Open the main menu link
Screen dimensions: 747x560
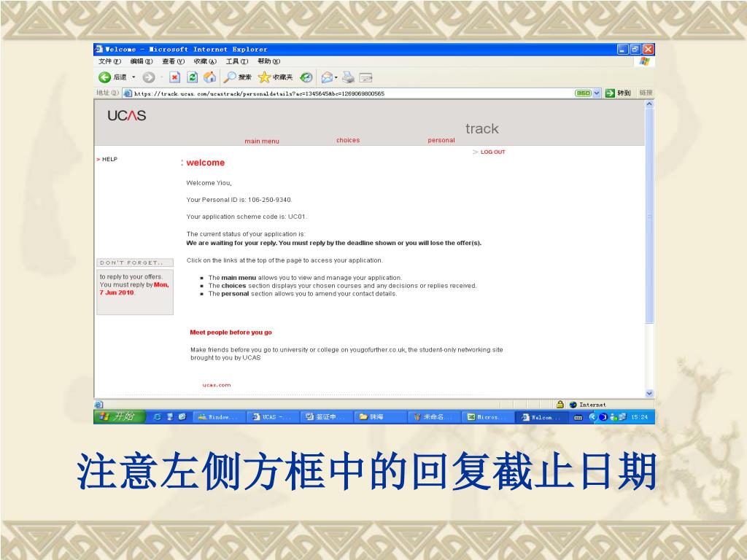(x=262, y=141)
